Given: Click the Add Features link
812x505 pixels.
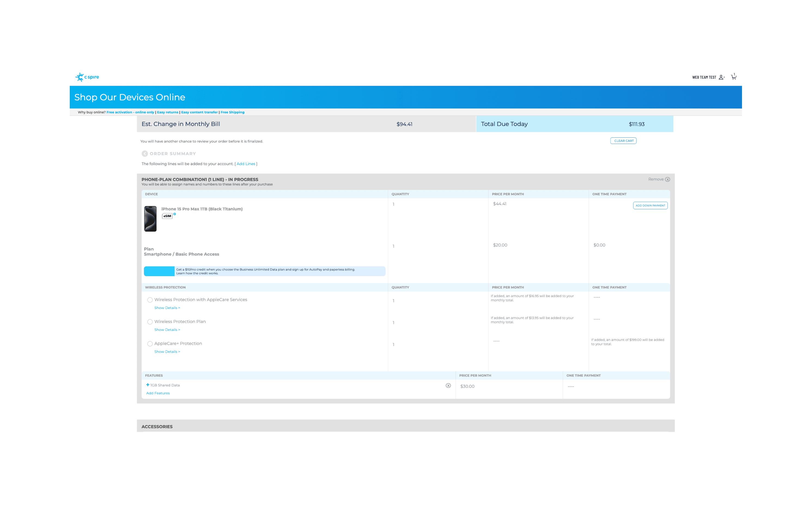Looking at the screenshot, I should 158,393.
